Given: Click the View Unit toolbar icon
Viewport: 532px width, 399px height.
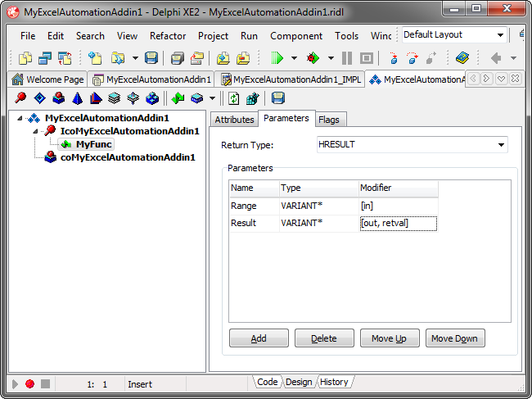Looking at the screenshot, I should (x=45, y=58).
